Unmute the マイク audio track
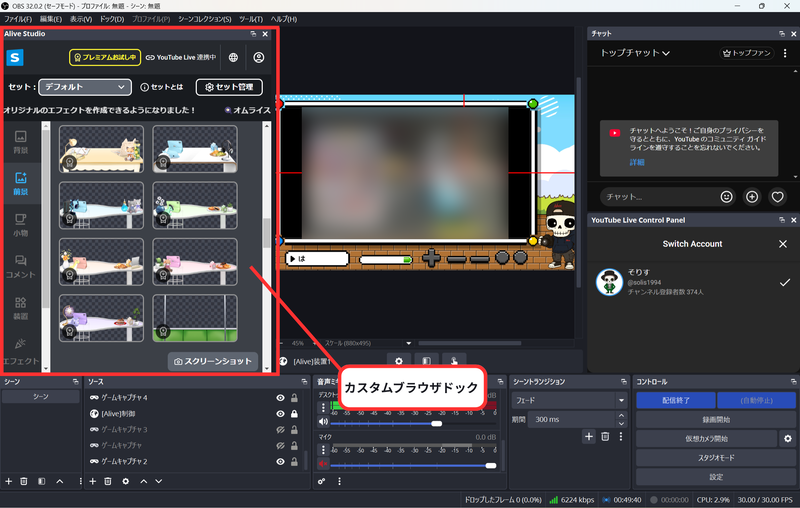 pyautogui.click(x=323, y=464)
